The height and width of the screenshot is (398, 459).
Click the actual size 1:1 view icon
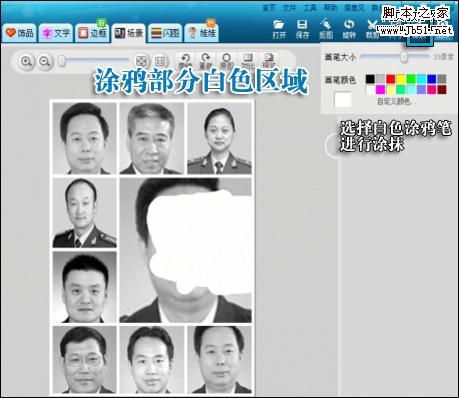point(160,61)
